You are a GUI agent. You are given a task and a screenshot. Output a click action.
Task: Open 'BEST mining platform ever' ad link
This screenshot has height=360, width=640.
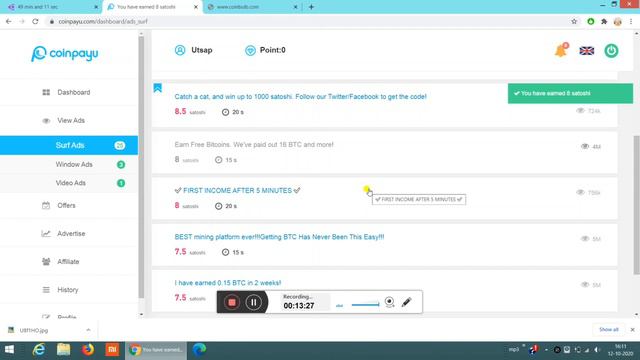279,237
